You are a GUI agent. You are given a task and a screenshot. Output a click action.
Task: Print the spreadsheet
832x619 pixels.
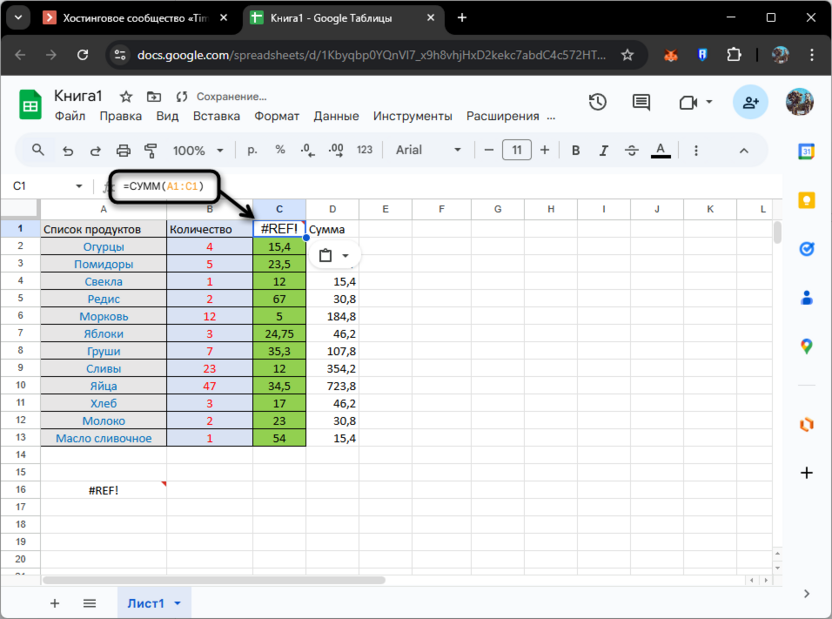pos(123,151)
